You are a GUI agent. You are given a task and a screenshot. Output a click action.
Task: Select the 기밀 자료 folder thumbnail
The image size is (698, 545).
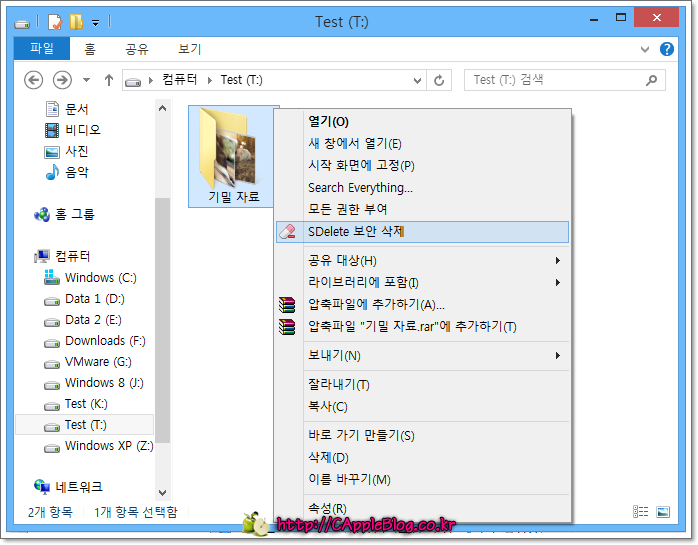coord(232,156)
